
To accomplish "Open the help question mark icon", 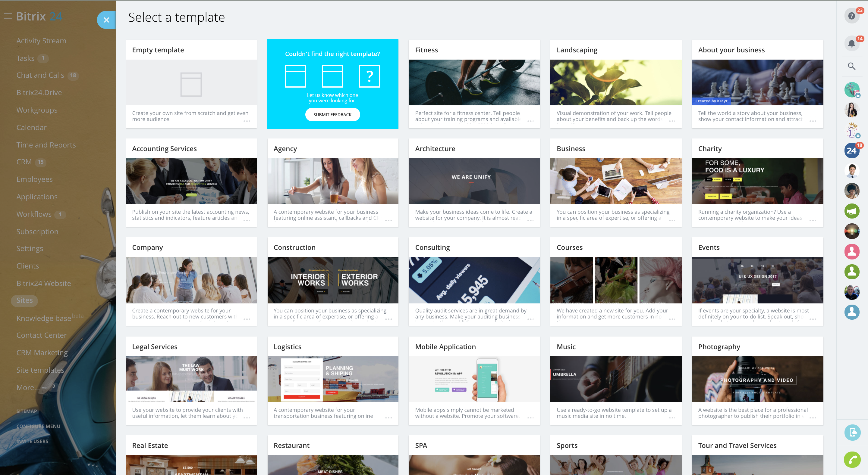I will [x=851, y=16].
